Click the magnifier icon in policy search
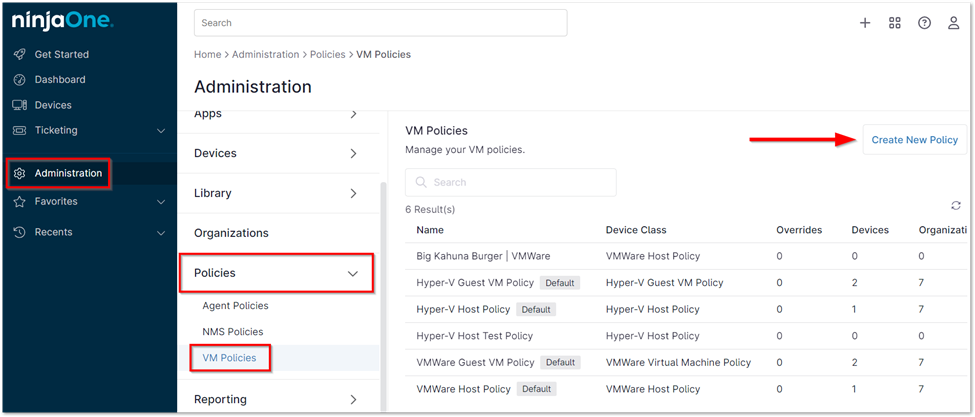The image size is (975, 417). (x=421, y=182)
